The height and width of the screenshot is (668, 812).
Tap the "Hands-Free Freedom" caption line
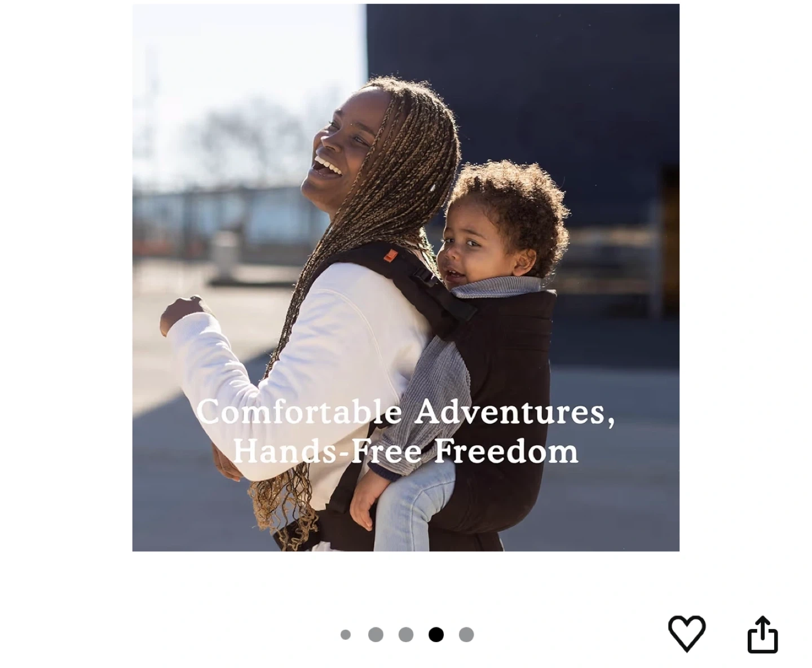pos(405,451)
